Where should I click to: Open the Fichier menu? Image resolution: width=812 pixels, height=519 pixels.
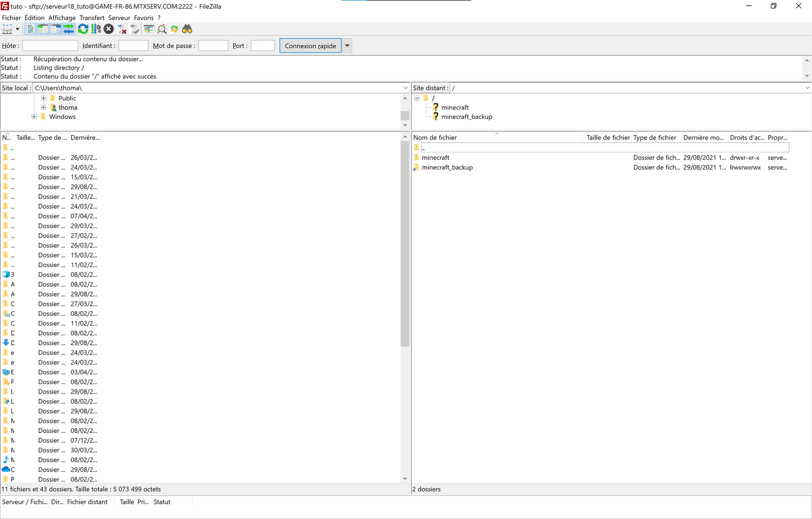tap(11, 18)
